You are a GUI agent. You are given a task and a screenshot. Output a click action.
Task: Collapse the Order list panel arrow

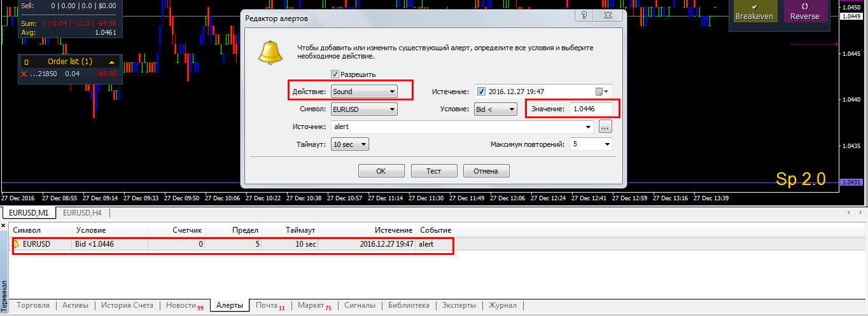112,62
